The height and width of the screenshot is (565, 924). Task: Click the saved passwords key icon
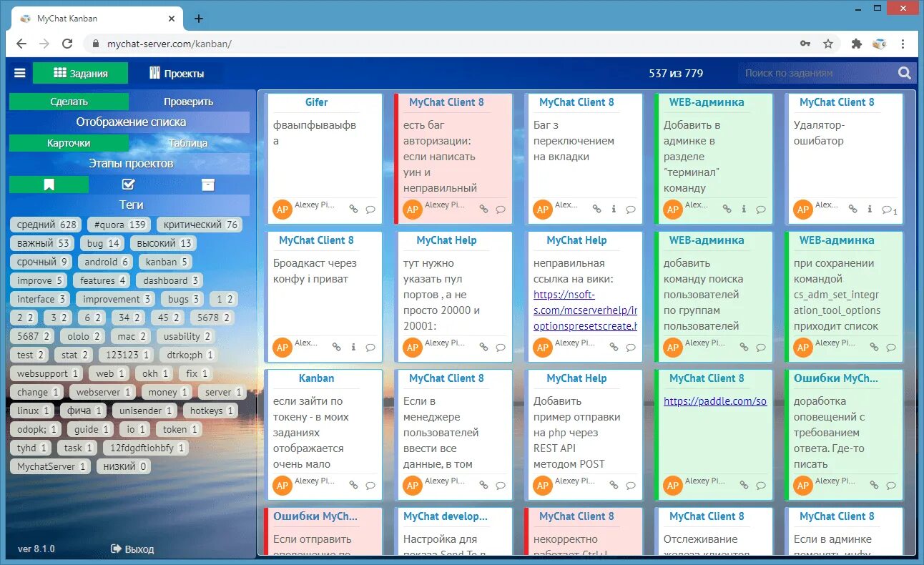[805, 44]
